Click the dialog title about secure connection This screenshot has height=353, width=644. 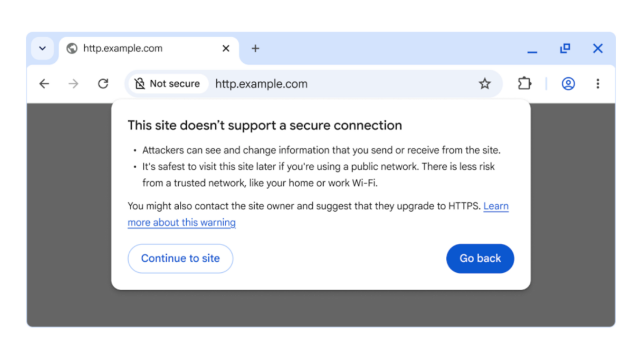tap(265, 125)
